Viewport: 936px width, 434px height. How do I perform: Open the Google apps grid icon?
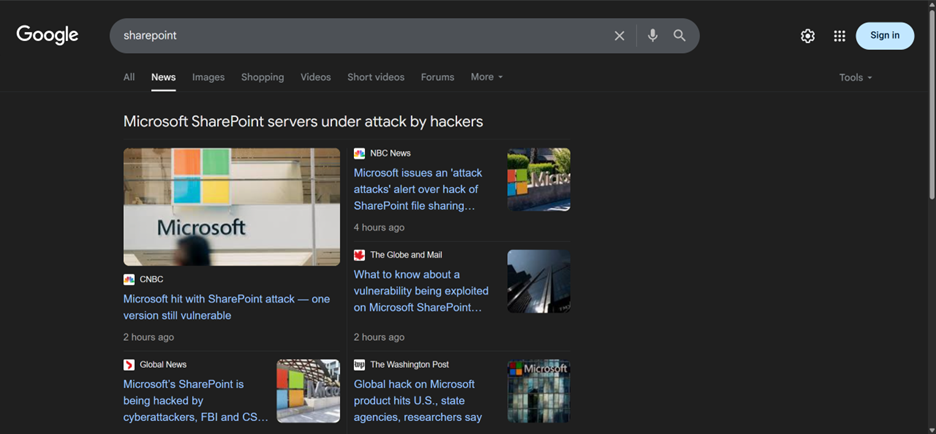(x=839, y=36)
